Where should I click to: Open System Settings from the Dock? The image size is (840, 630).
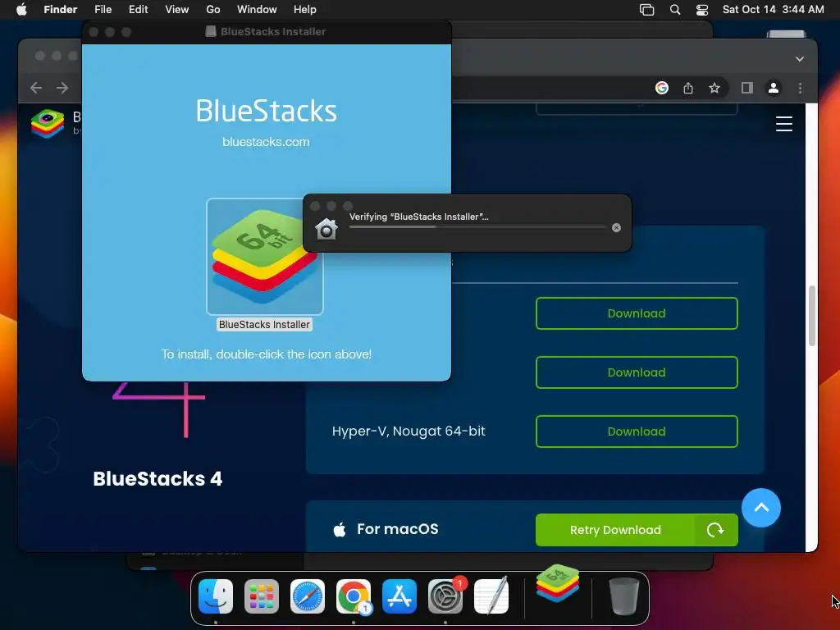(445, 596)
